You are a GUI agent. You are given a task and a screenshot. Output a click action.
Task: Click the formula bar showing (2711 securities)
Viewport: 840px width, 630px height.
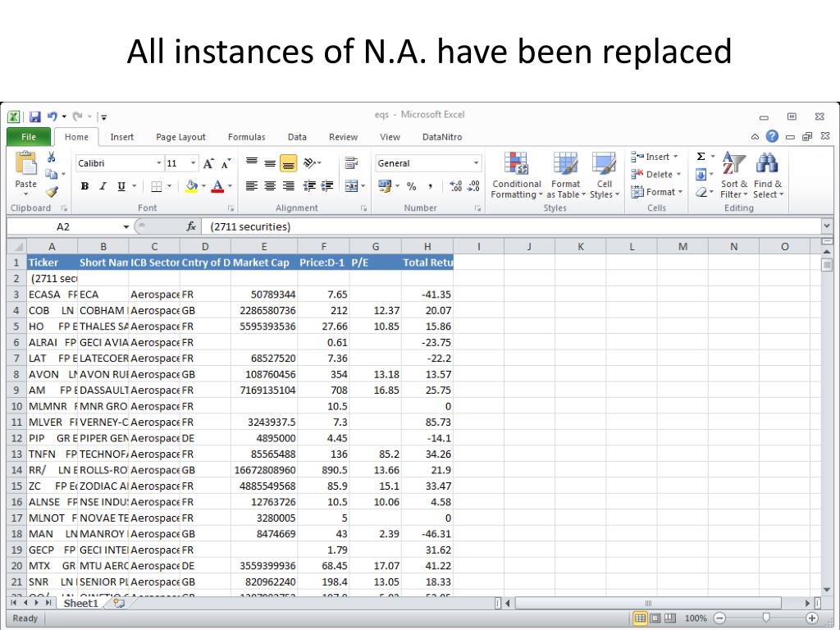pos(510,226)
